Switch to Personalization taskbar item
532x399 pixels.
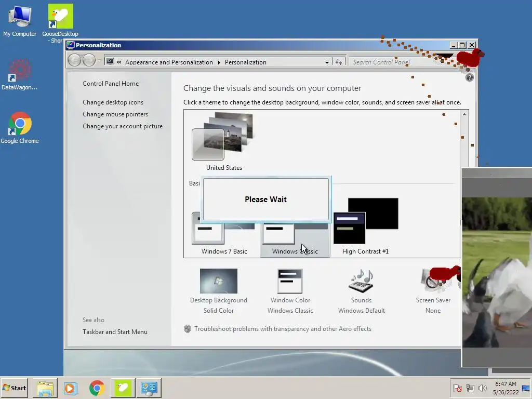click(149, 388)
